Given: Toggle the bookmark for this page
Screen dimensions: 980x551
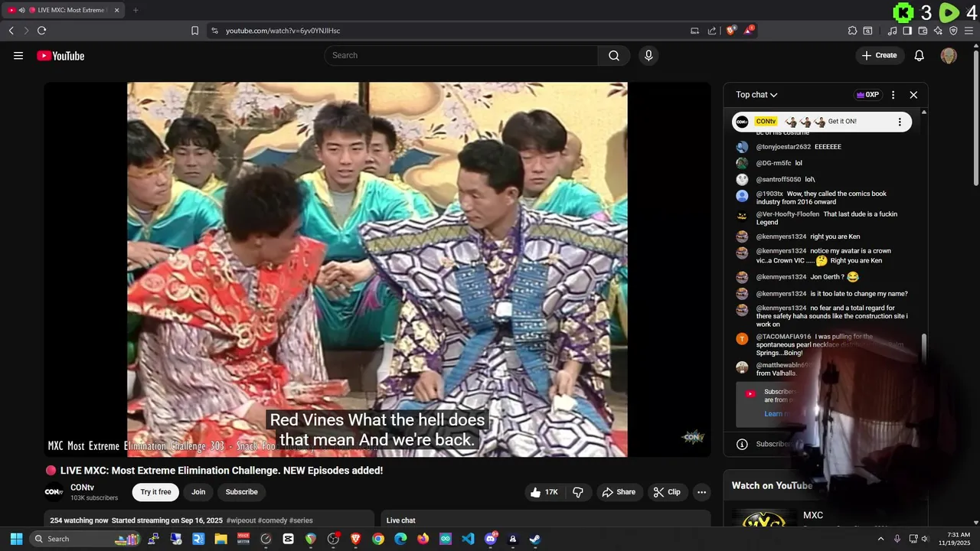Looking at the screenshot, I should coord(194,31).
